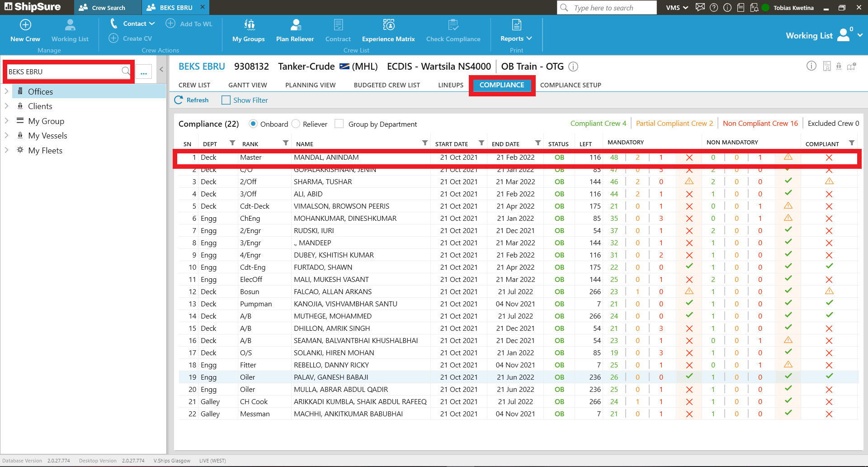Collapse the left navigation panel arrow

(x=161, y=70)
